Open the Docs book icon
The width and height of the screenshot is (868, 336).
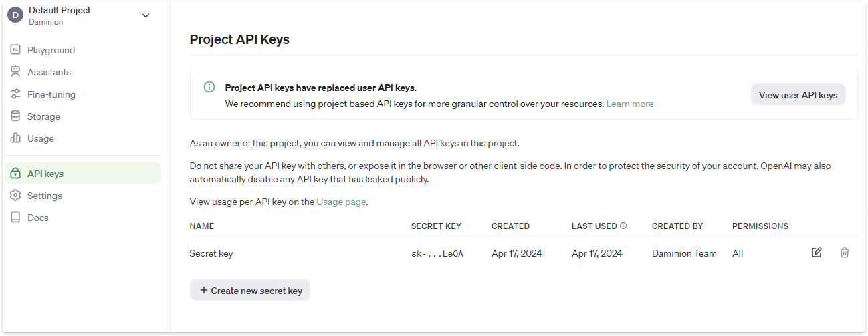[x=15, y=218]
